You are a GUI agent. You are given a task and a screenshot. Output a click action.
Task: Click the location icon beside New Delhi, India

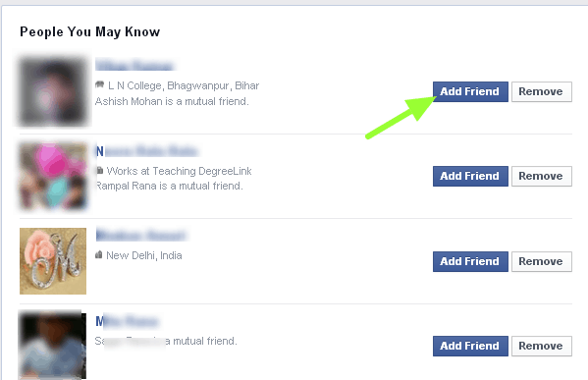click(98, 255)
